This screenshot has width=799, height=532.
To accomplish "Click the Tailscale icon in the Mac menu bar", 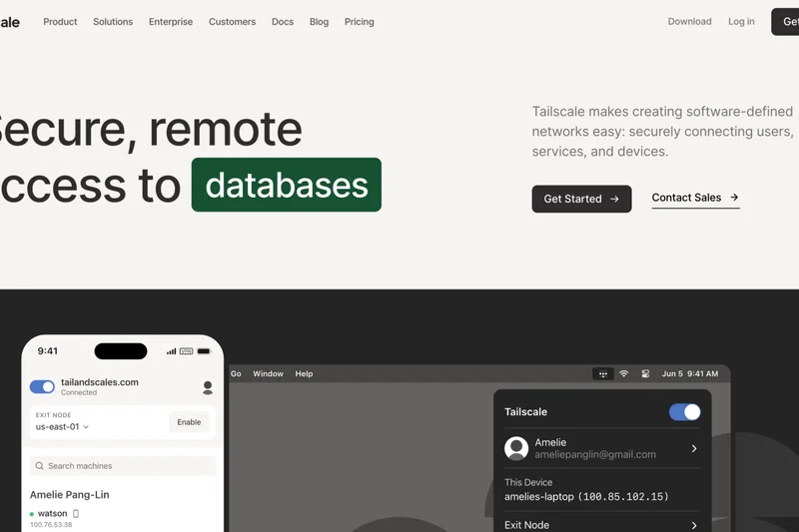I will [603, 374].
